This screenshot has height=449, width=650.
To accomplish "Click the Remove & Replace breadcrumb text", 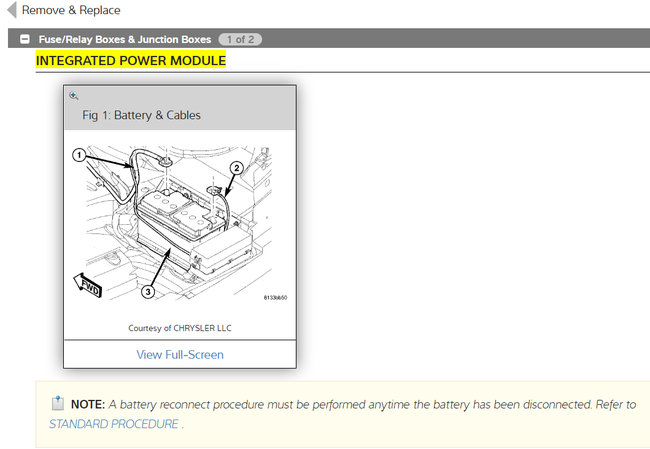I will point(71,11).
